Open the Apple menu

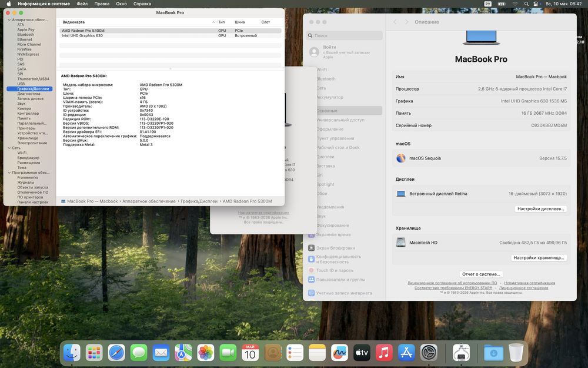pyautogui.click(x=9, y=4)
